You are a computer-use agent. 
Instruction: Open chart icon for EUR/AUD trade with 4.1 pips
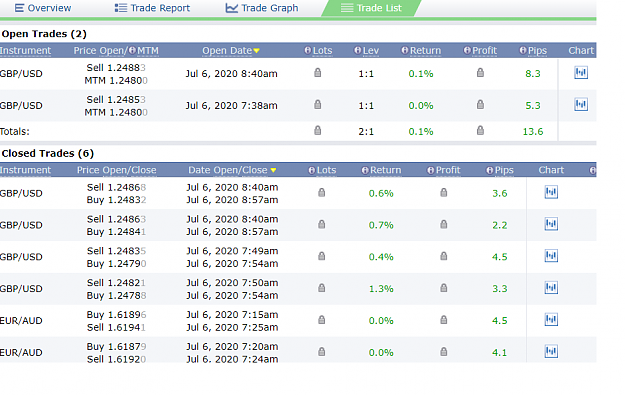551,352
